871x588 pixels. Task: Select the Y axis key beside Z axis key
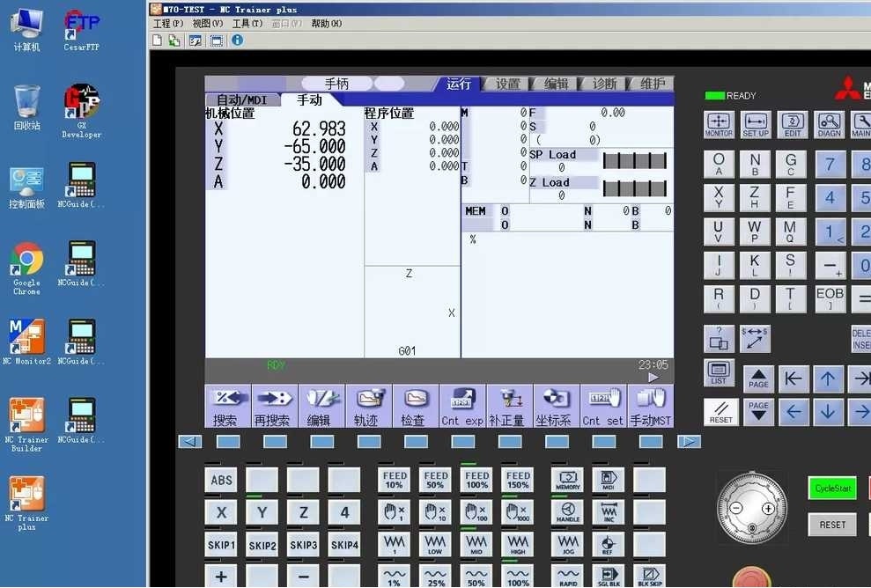point(262,512)
